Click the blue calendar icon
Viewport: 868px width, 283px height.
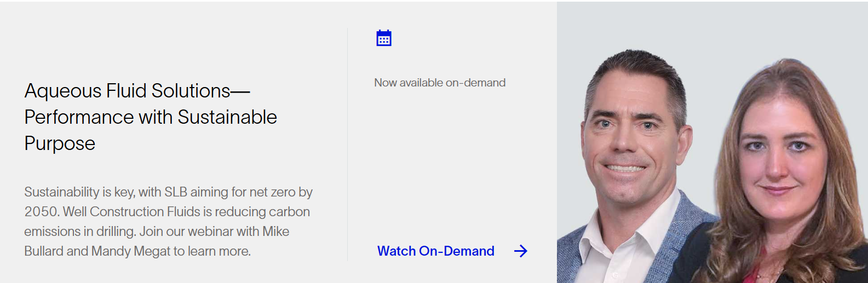[384, 38]
